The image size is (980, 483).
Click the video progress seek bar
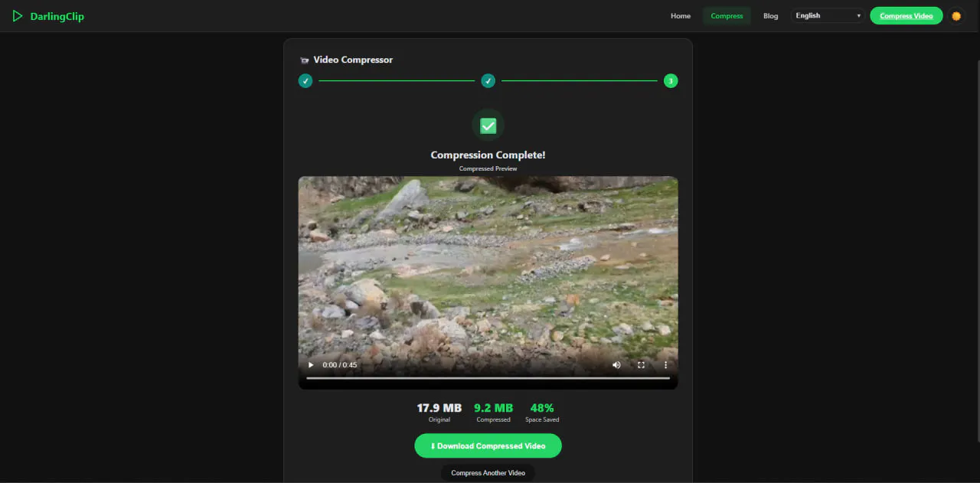tap(488, 378)
